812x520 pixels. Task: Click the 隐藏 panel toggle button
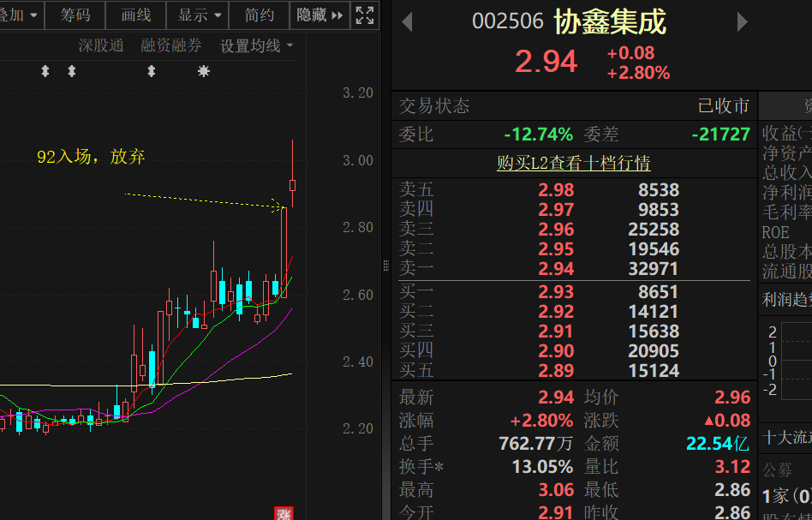(x=319, y=15)
